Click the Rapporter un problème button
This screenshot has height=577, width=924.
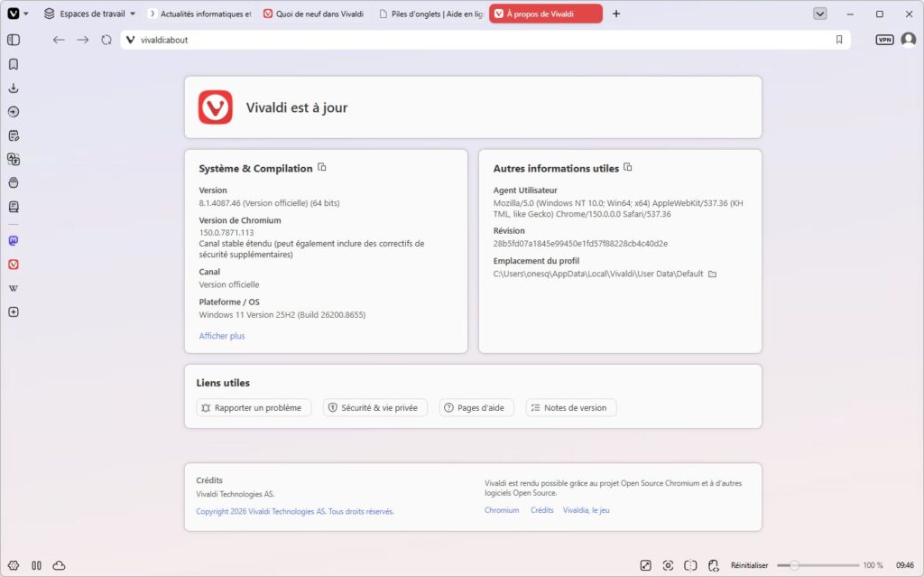(x=254, y=407)
